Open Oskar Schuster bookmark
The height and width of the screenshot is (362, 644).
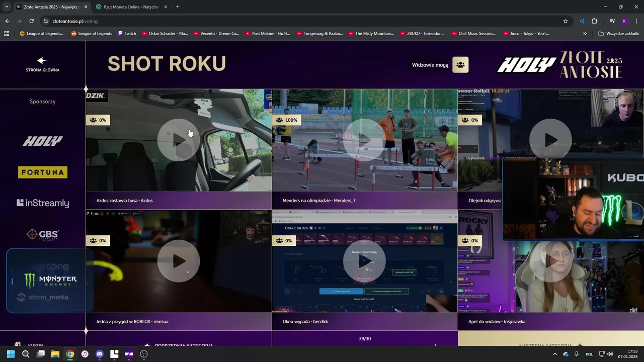tap(165, 34)
